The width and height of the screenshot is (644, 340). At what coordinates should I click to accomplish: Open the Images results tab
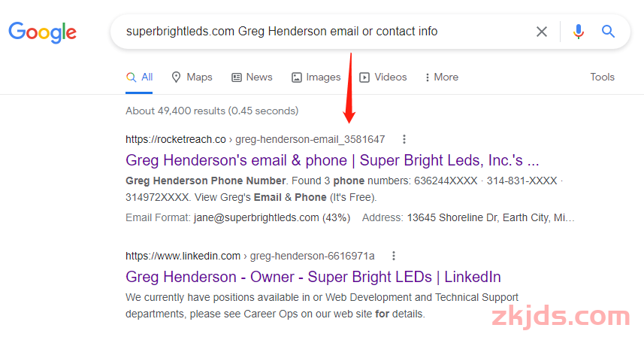click(x=316, y=77)
